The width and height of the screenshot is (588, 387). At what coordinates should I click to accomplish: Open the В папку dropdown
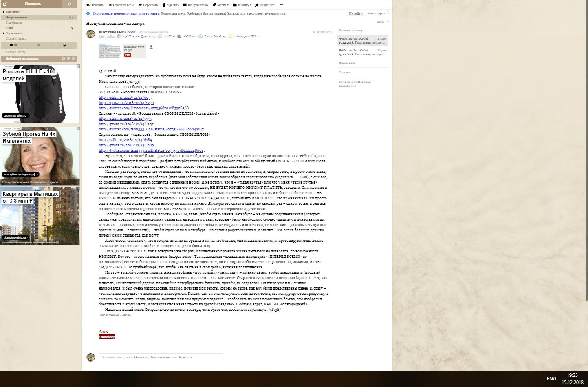coord(242,5)
